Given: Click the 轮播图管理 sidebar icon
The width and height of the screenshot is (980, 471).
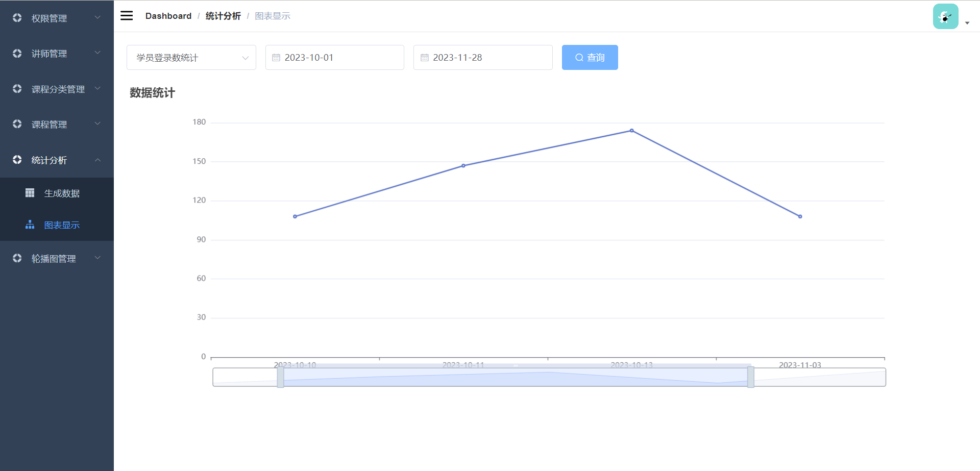Looking at the screenshot, I should (x=17, y=258).
